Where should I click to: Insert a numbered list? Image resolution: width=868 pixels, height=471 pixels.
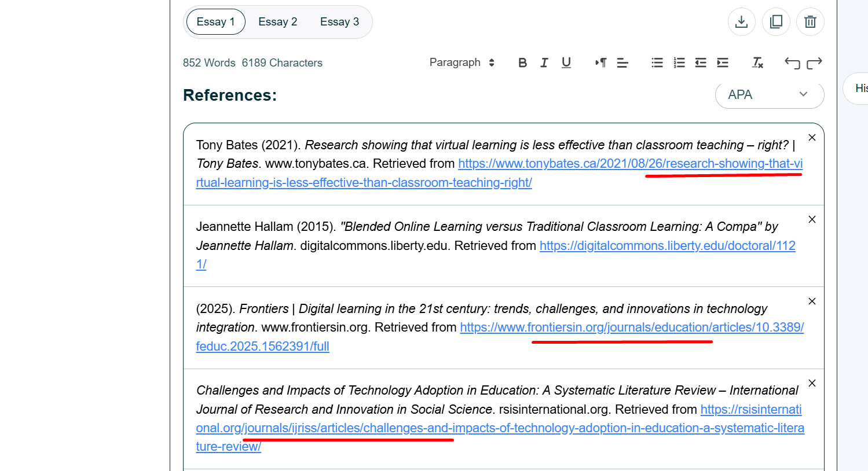[x=679, y=62]
